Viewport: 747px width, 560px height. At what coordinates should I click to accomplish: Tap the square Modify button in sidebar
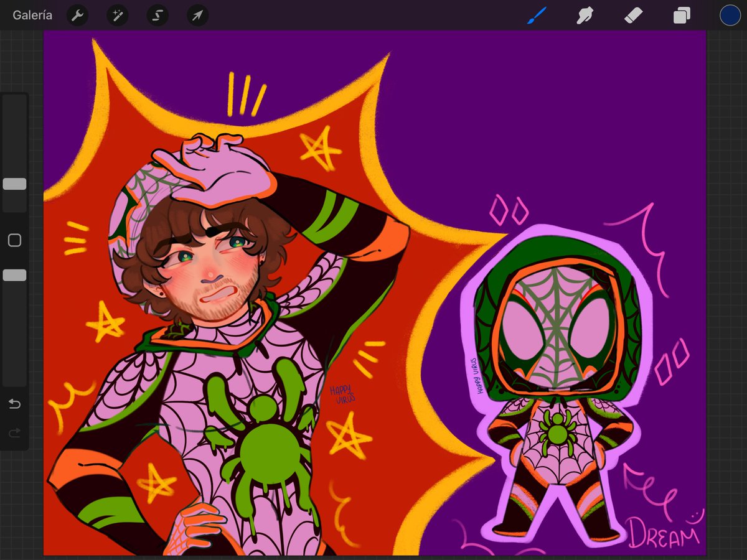(x=14, y=240)
